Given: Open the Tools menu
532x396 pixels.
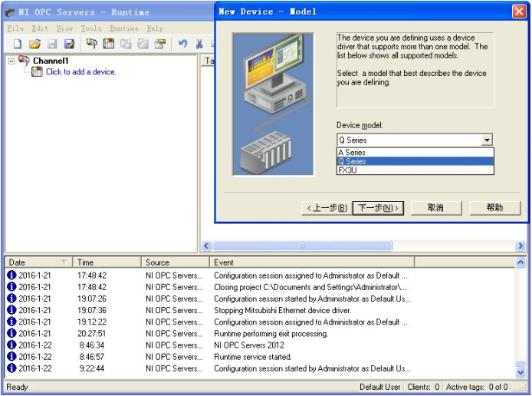Looking at the screenshot, I should coord(91,28).
